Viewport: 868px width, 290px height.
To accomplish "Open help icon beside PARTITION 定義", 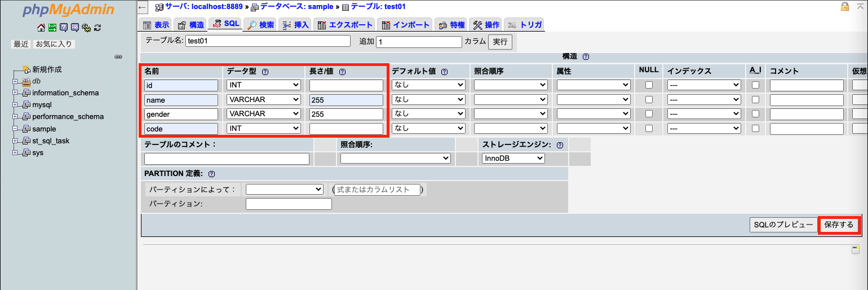I will click(x=211, y=174).
